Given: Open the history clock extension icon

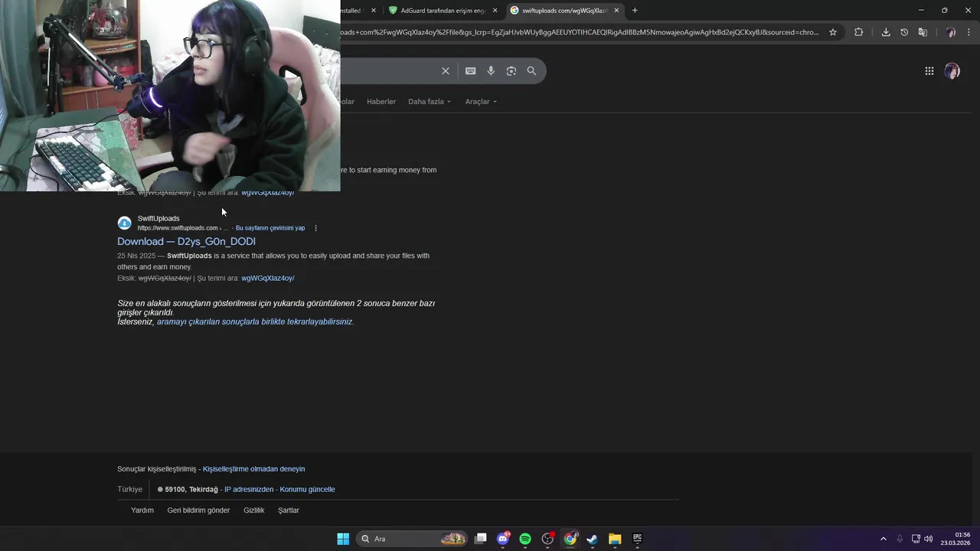Looking at the screenshot, I should [904, 32].
